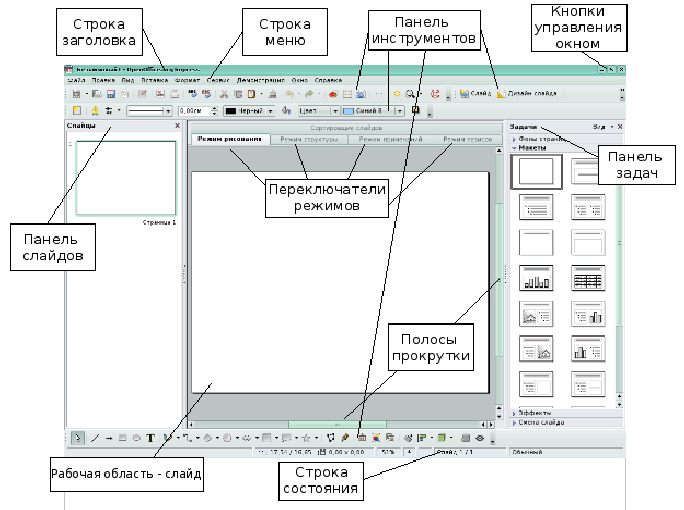Click the line width input field
This screenshot has width=684, height=510.
(195, 111)
